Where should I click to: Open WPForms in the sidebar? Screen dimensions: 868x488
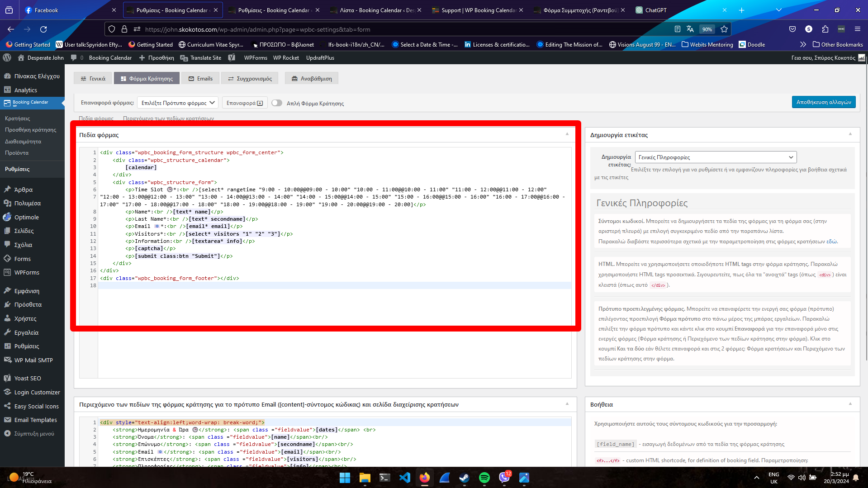tap(32, 272)
